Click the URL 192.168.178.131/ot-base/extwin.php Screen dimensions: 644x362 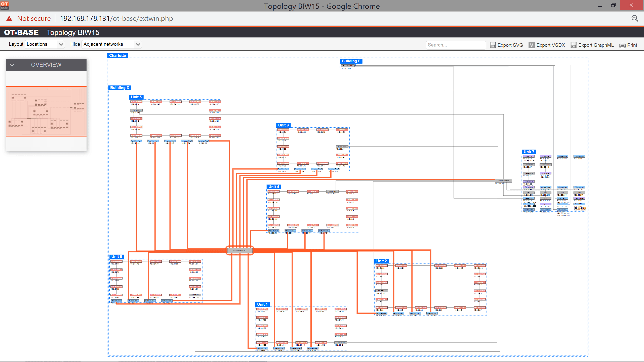pyautogui.click(x=116, y=18)
